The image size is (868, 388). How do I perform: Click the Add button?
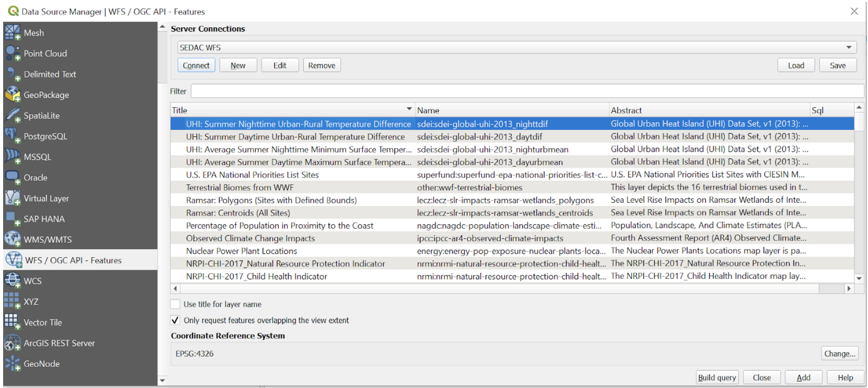coord(803,377)
